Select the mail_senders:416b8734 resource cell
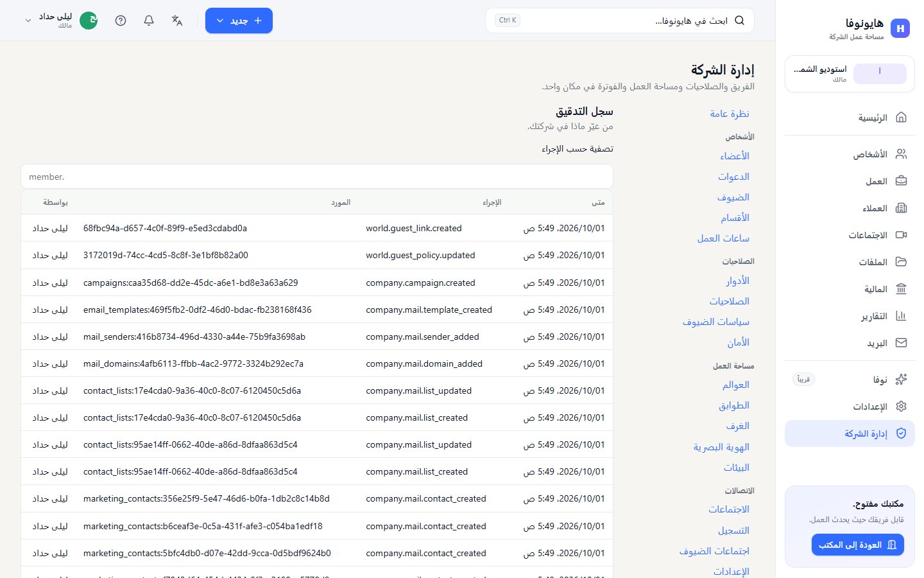This screenshot has height=578, width=924. (x=194, y=337)
